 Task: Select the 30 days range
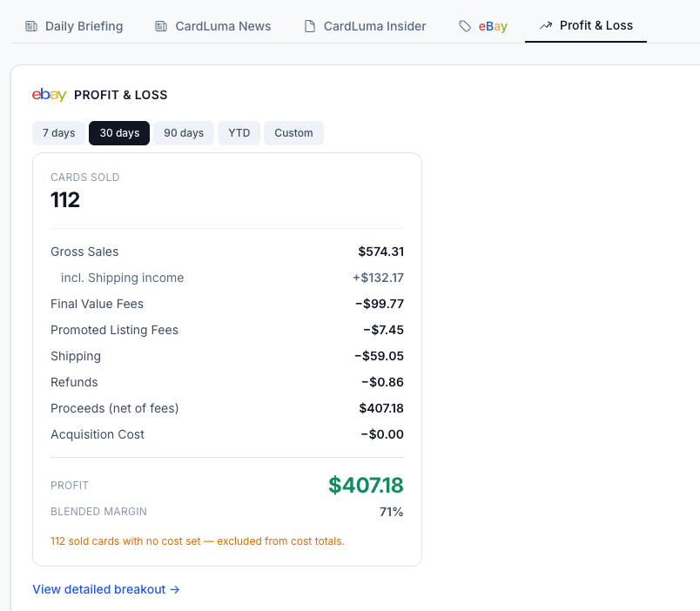[x=119, y=133]
